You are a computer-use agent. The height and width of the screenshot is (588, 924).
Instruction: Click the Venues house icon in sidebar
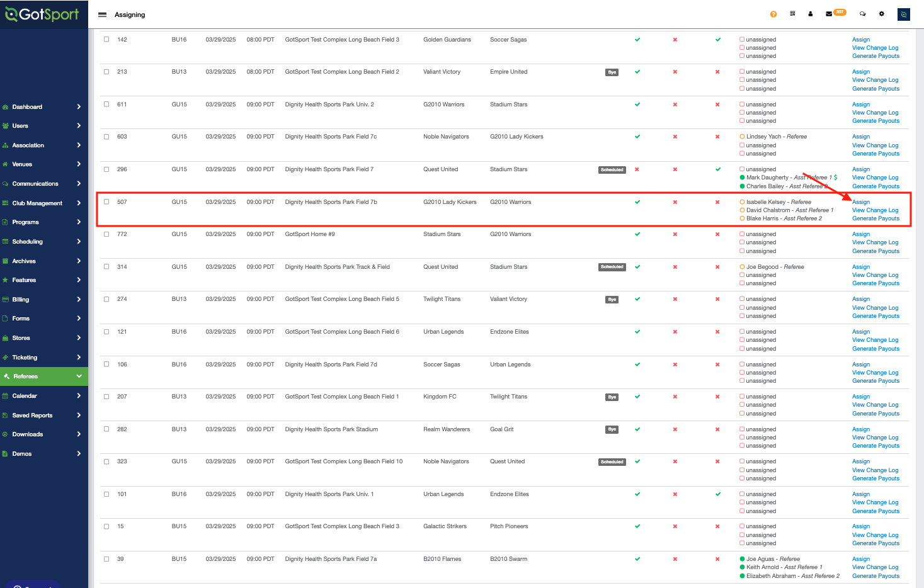(x=6, y=164)
